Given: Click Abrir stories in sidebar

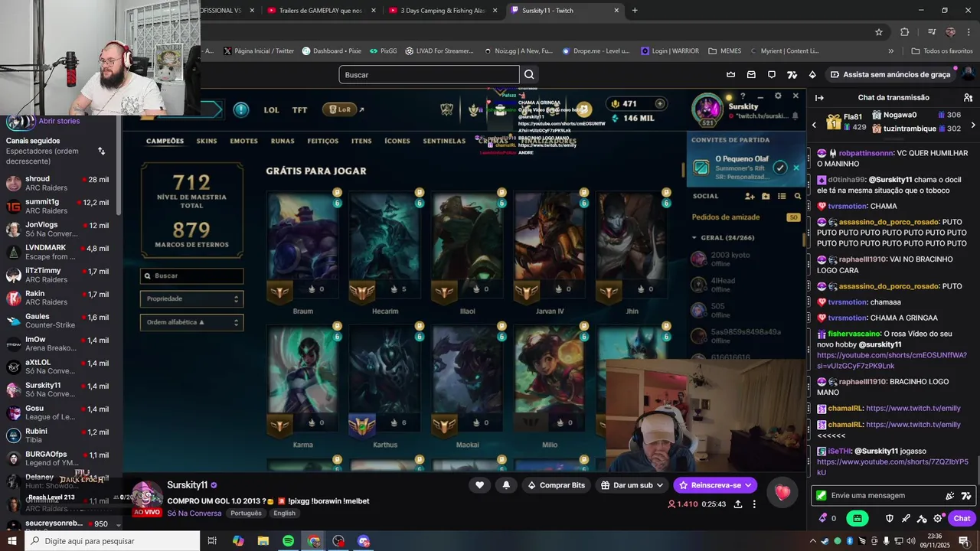Looking at the screenshot, I should click(x=59, y=121).
